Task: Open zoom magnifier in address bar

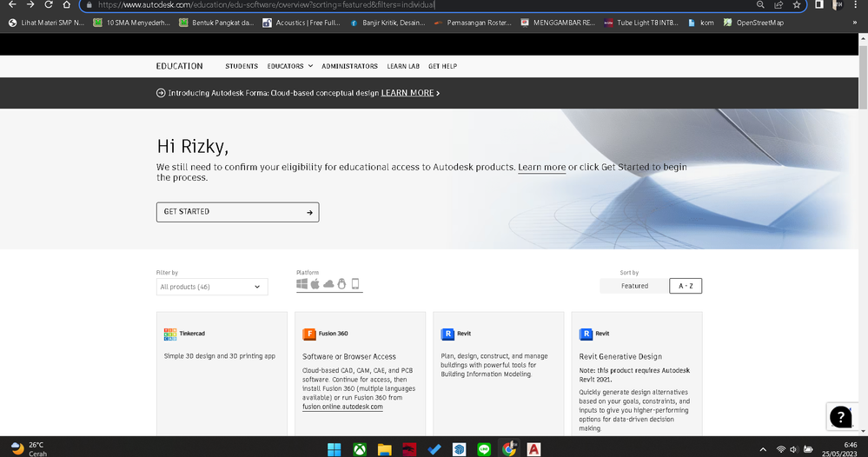Action: tap(760, 4)
